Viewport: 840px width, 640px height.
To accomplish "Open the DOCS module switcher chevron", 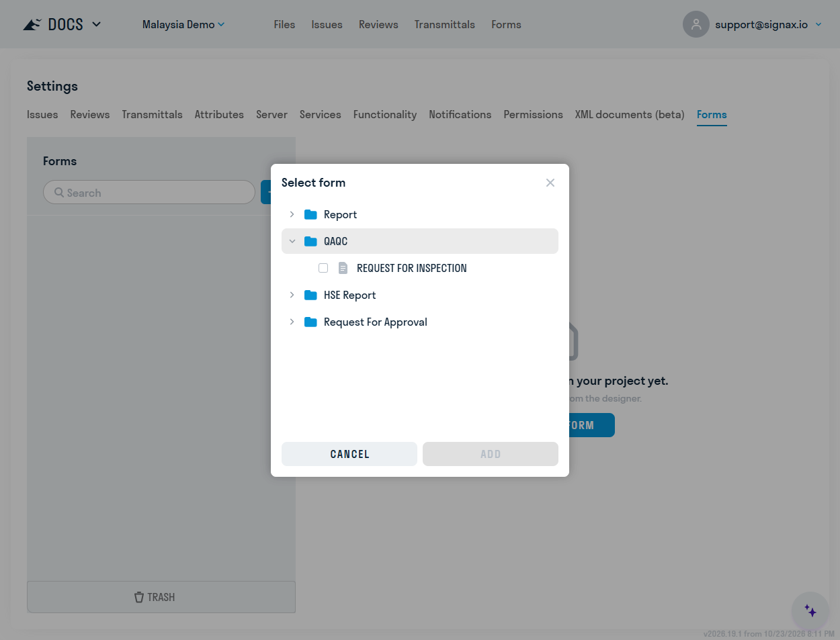I will click(96, 24).
